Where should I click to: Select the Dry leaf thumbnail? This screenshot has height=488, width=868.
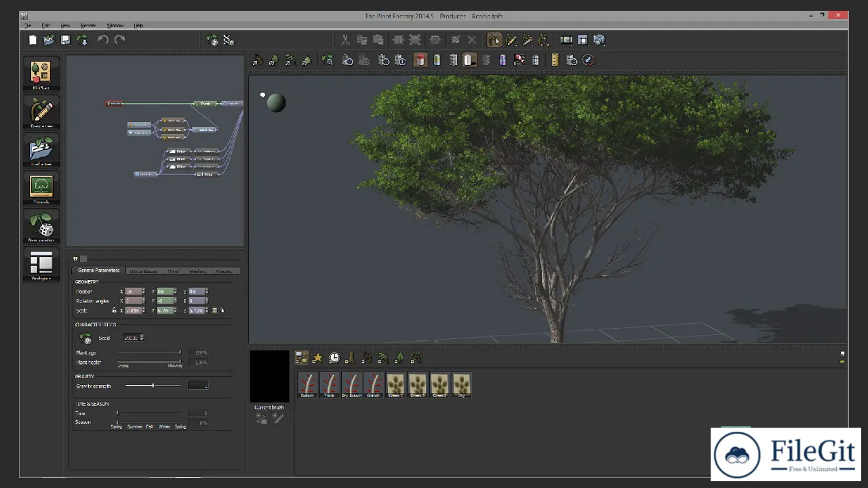tap(462, 385)
